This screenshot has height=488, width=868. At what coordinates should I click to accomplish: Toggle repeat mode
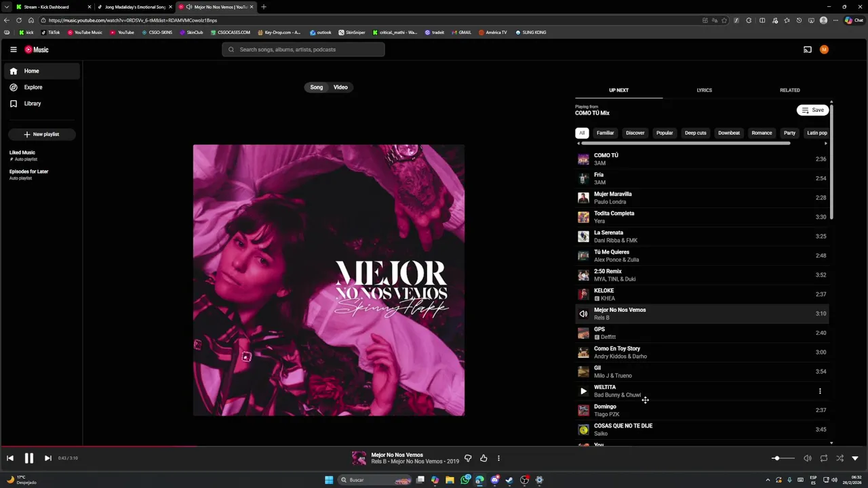(823, 458)
